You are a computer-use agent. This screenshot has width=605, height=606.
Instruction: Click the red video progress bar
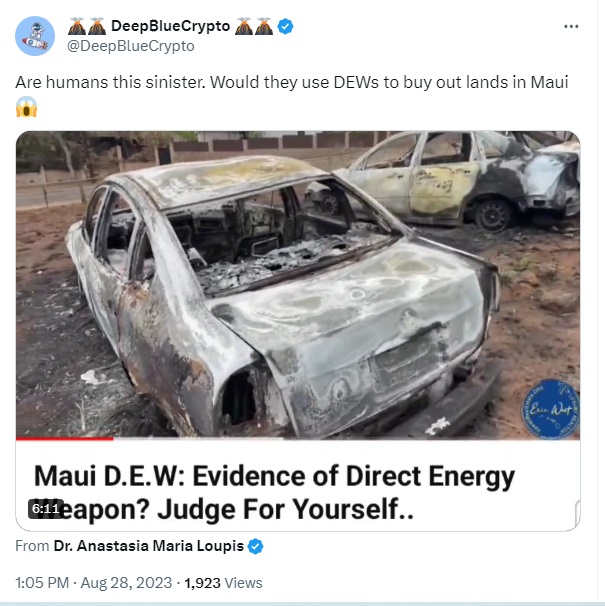[x=65, y=438]
